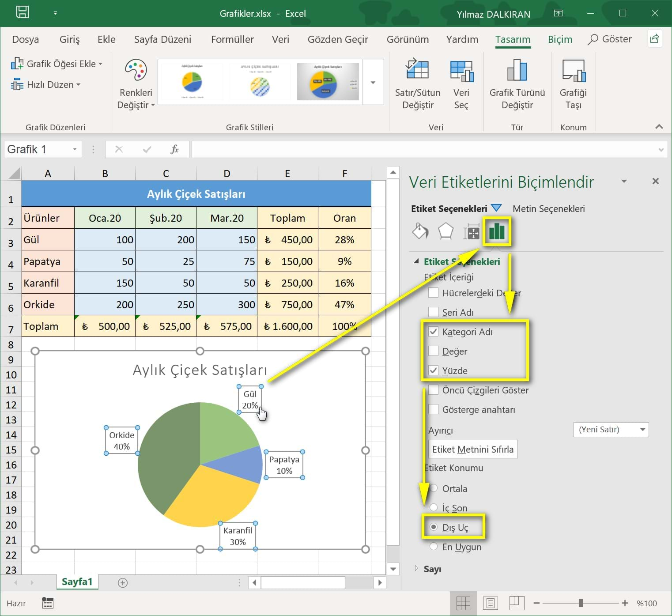This screenshot has height=616, width=672.
Task: Click the zoom slider handle
Action: click(x=581, y=603)
